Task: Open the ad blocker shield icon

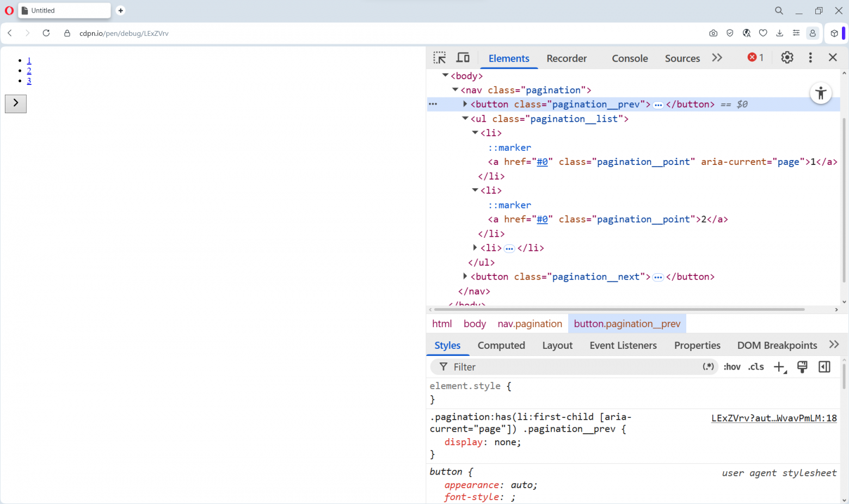Action: point(730,33)
